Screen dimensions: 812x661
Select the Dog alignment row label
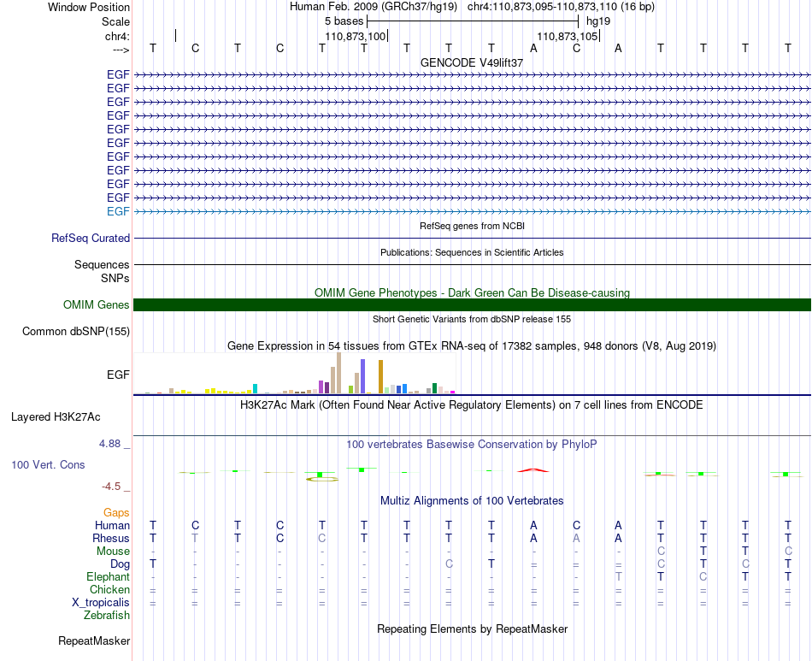[x=120, y=564]
